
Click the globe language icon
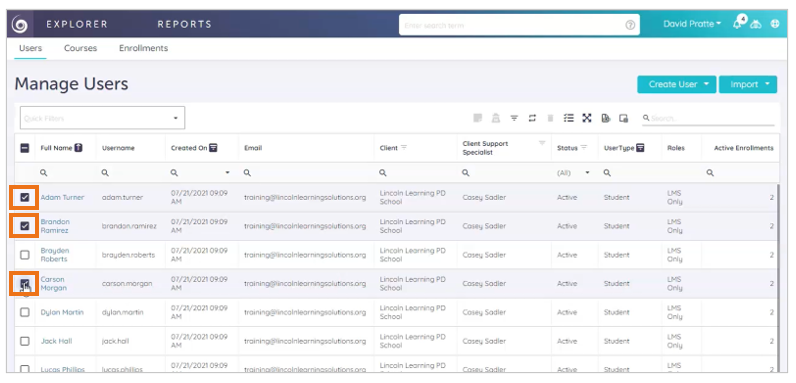coord(775,24)
